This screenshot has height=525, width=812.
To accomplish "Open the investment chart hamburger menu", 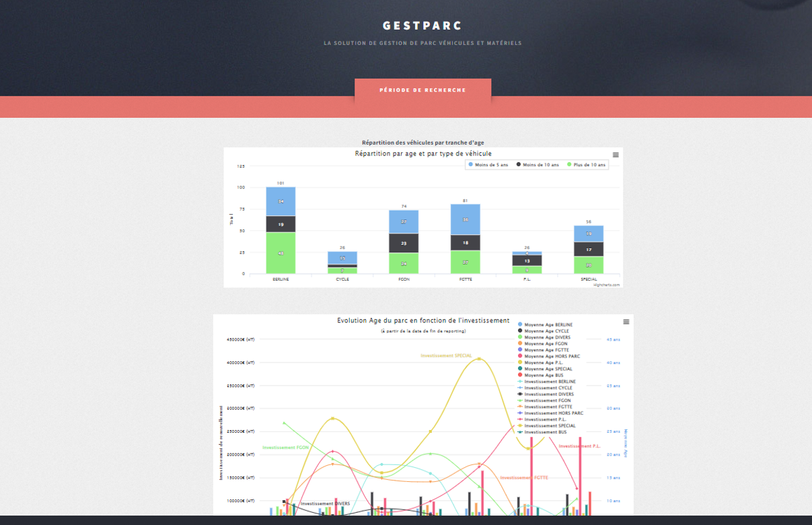I will point(626,322).
